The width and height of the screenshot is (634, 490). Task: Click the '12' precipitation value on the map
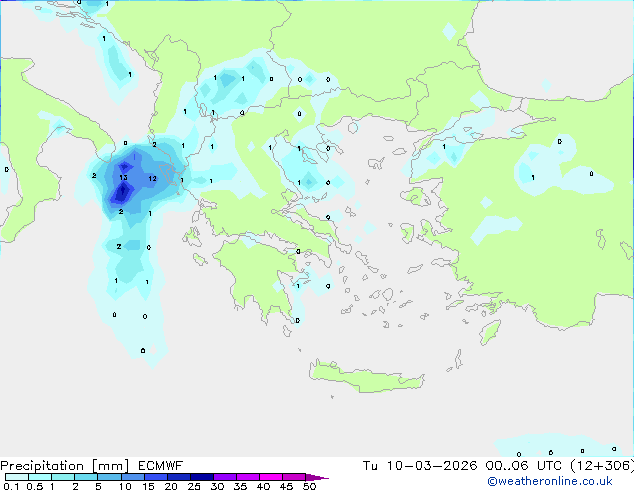(152, 178)
